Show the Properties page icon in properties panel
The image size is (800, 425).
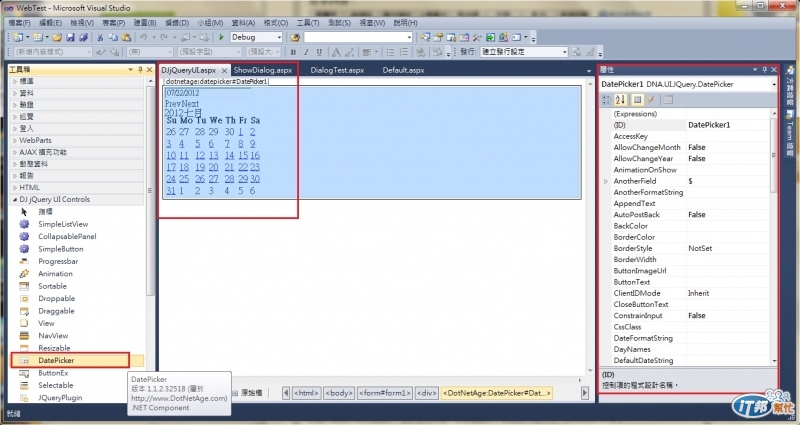637,100
